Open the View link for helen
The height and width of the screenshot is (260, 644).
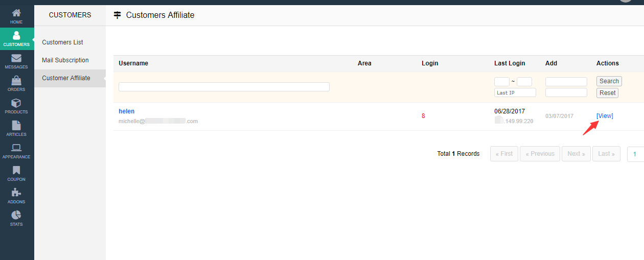(x=605, y=116)
